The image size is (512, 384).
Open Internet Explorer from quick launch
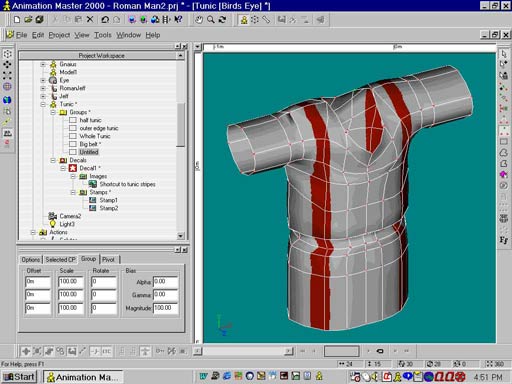click(227, 376)
